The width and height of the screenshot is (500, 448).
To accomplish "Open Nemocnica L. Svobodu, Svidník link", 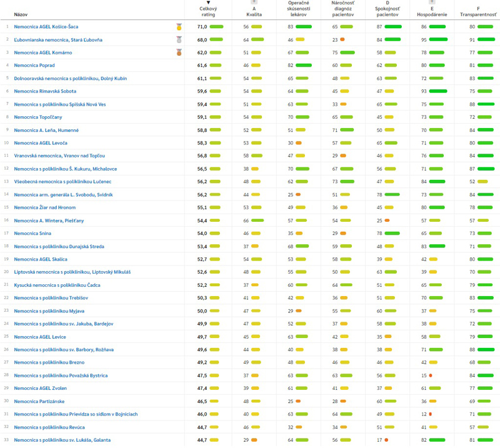I will point(64,194).
